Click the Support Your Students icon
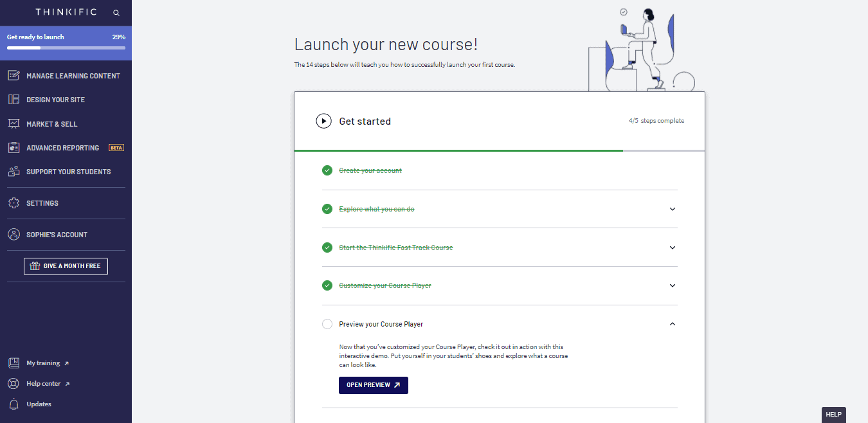This screenshot has width=868, height=423. coord(14,172)
